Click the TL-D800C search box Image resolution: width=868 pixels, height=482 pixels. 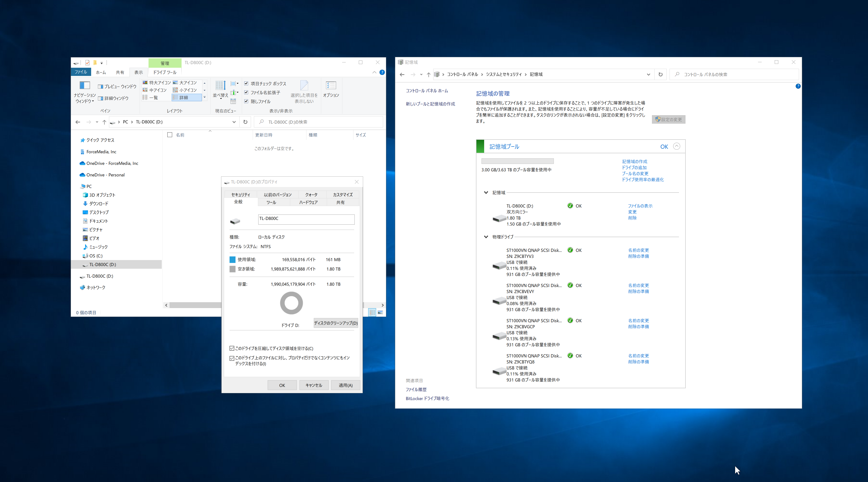click(319, 122)
